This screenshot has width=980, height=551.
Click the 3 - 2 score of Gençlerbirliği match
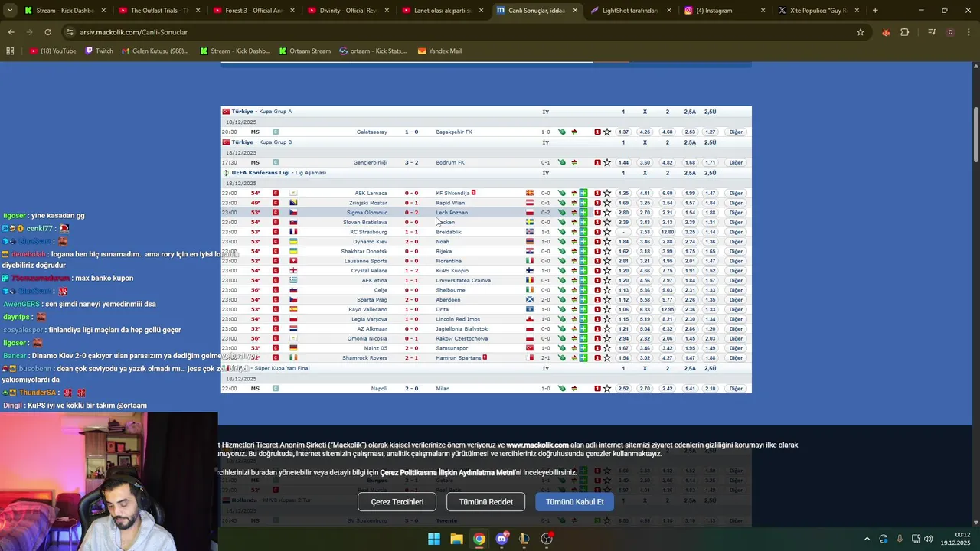coord(411,162)
